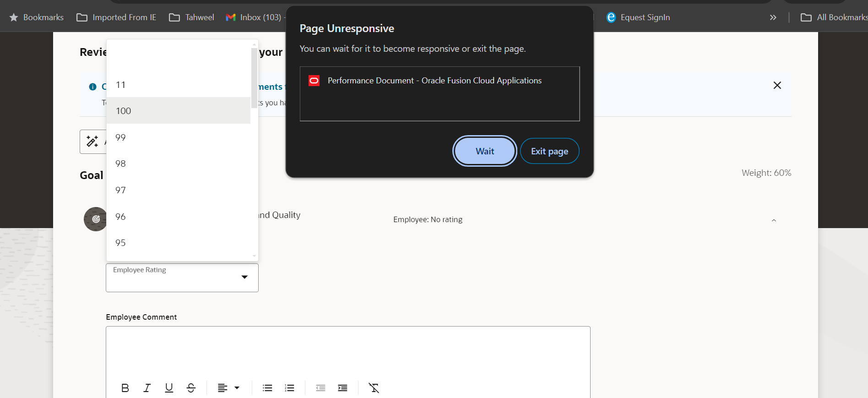The height and width of the screenshot is (398, 868).
Task: Increase indent in comment editor
Action: pos(342,388)
